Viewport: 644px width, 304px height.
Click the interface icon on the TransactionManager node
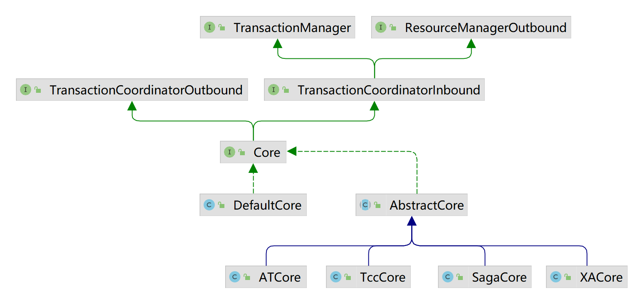(209, 27)
